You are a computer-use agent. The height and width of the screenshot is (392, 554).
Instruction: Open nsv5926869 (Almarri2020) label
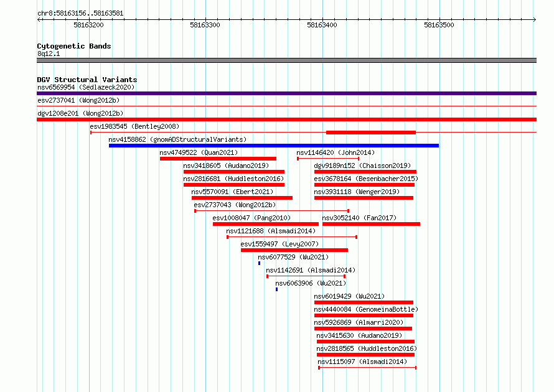[x=359, y=322]
